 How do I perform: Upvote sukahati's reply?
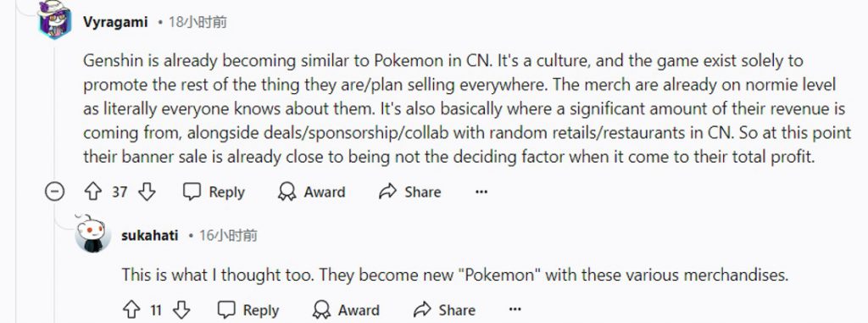point(131,309)
